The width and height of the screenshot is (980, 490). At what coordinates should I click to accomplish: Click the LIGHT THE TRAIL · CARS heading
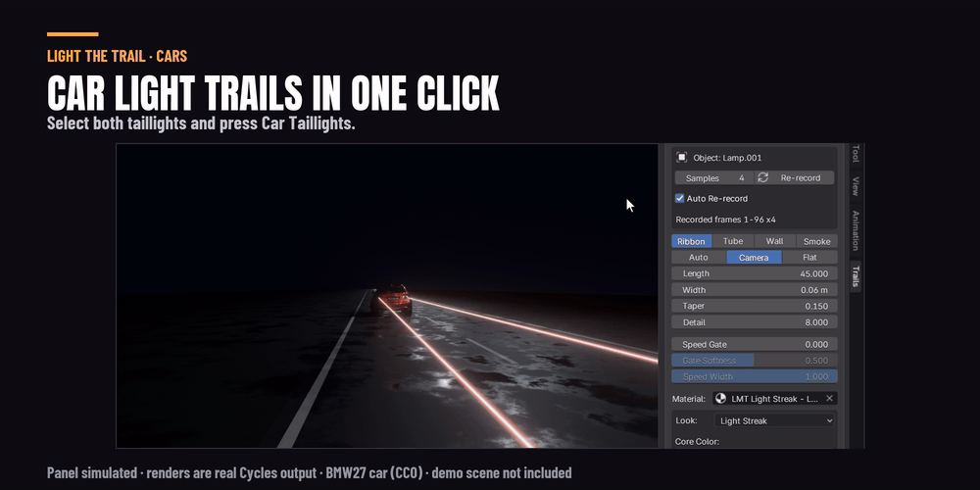click(x=117, y=56)
